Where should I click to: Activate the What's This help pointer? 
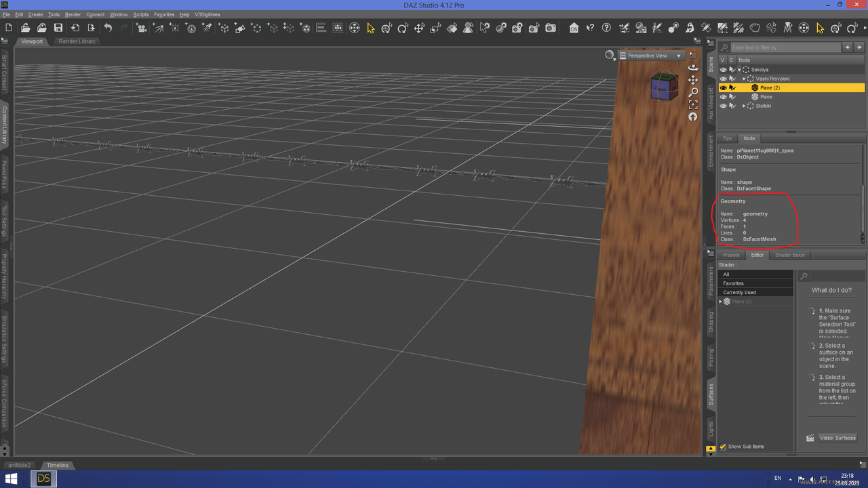(x=590, y=28)
